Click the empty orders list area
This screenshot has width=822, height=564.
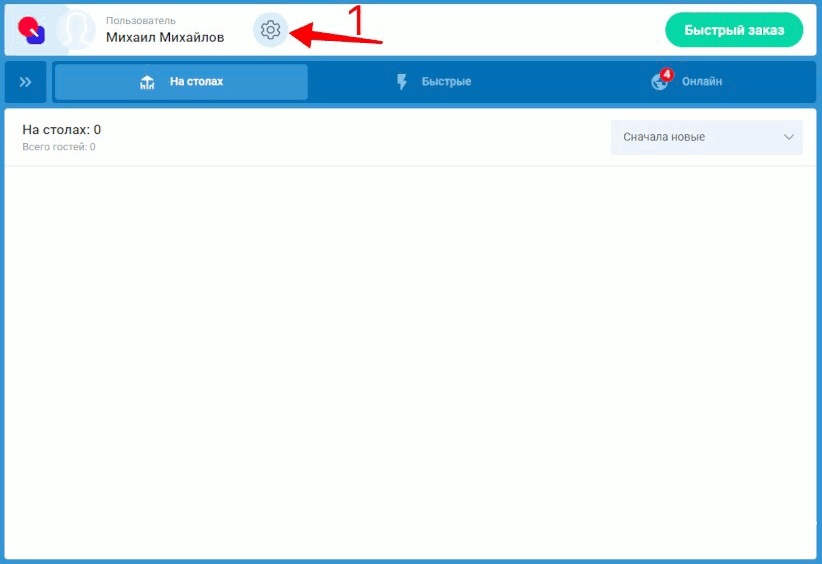410,360
